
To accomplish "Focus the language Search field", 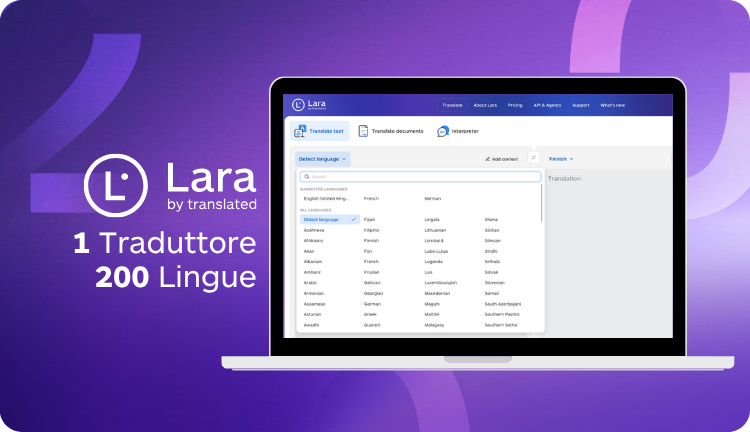I will point(420,177).
